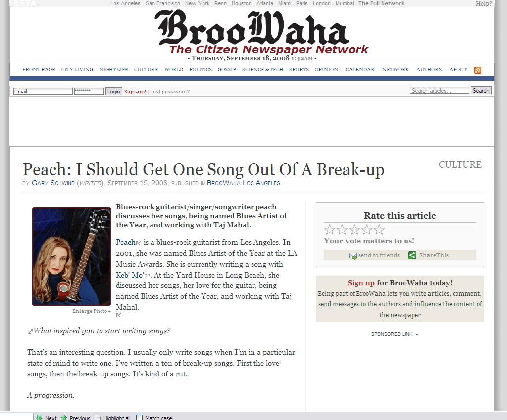Image resolution: width=507 pixels, height=420 pixels.
Task: Click the CULTURE category label beside headline
Action: coord(460,165)
